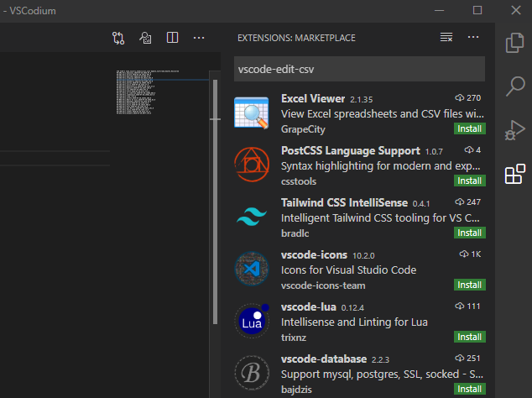
Task: Select the vscode-icons-team publisher name
Action: 323,285
